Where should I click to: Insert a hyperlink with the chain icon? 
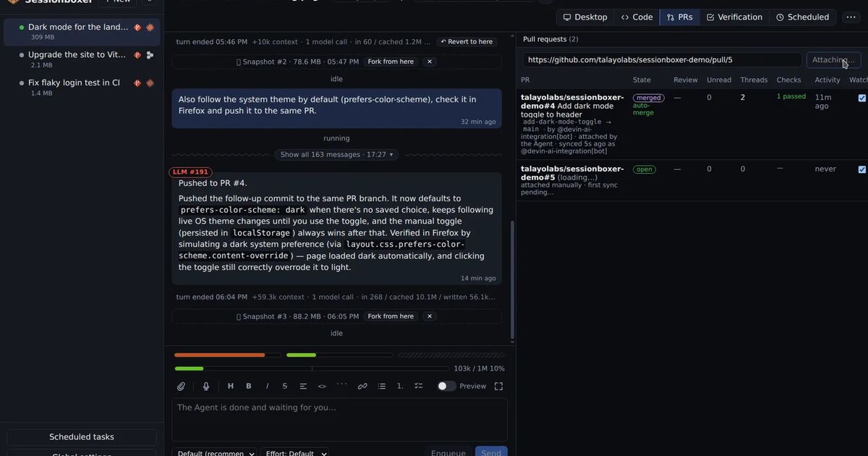[x=362, y=387]
